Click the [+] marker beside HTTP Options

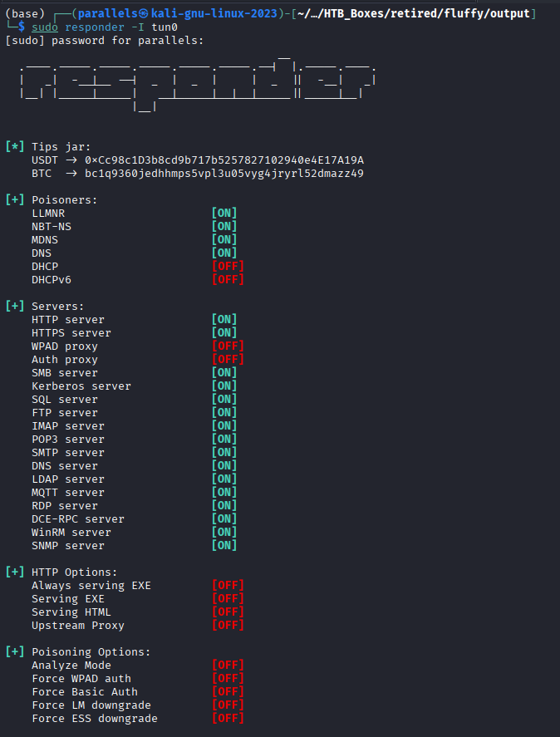[15, 572]
